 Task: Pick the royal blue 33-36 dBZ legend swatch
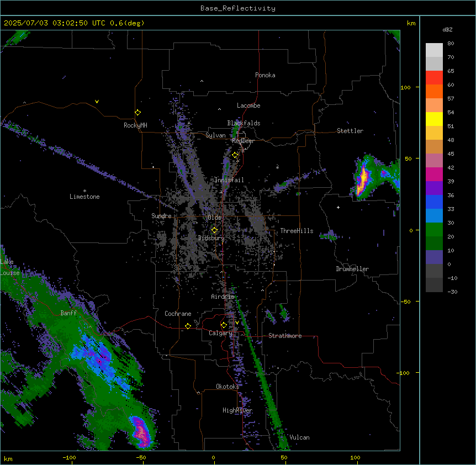point(434,202)
